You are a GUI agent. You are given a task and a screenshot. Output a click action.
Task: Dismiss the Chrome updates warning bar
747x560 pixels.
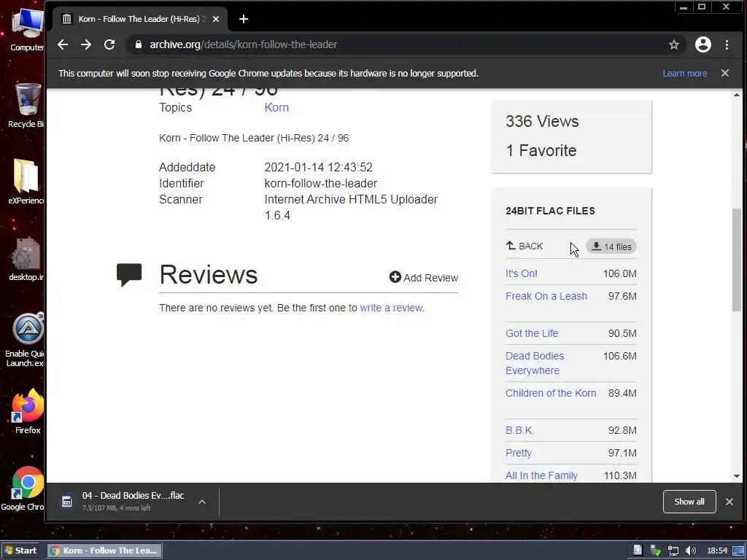pyautogui.click(x=725, y=73)
